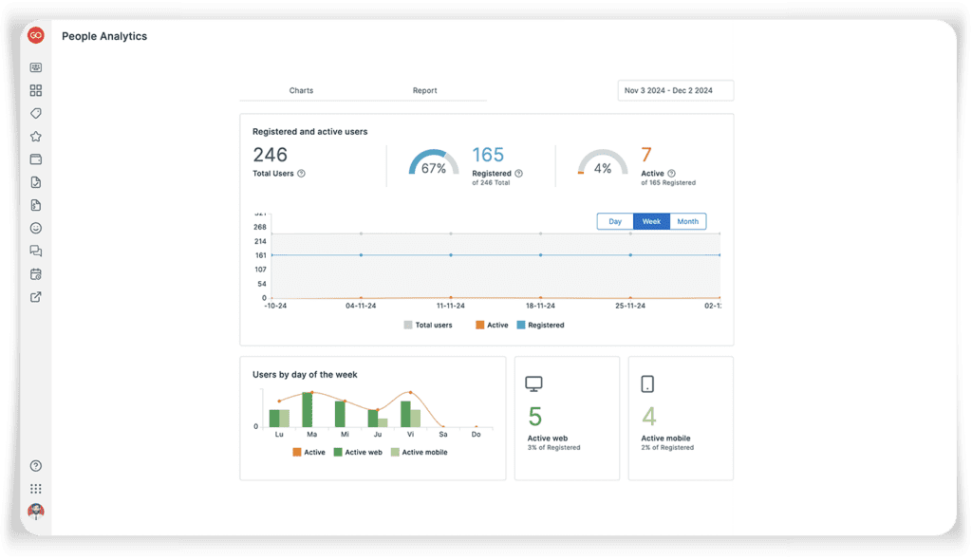972x560 pixels.
Task: Select the Charts tab
Action: pyautogui.click(x=301, y=90)
